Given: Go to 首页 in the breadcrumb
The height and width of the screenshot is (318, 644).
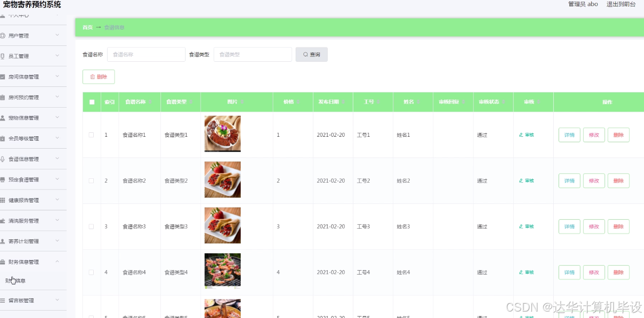Looking at the screenshot, I should coord(87,28).
